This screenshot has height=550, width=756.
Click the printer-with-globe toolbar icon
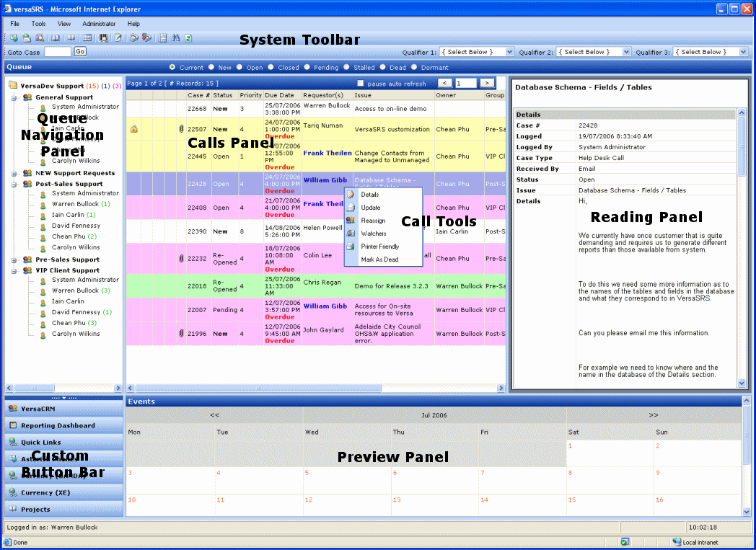27,37
